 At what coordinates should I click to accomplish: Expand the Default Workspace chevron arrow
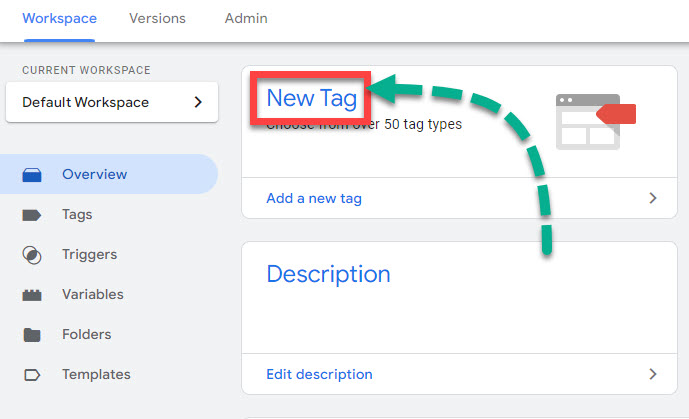coord(198,102)
